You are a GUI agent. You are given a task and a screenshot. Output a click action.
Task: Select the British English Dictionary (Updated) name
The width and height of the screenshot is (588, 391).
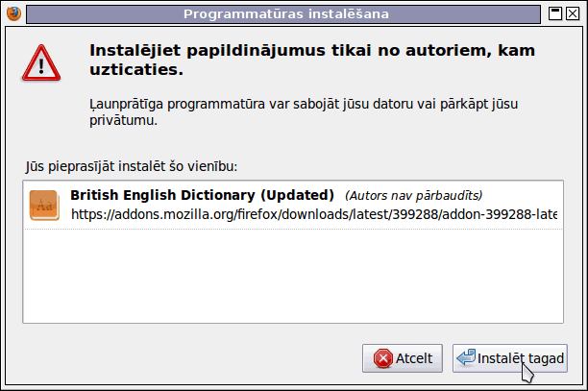pos(202,195)
